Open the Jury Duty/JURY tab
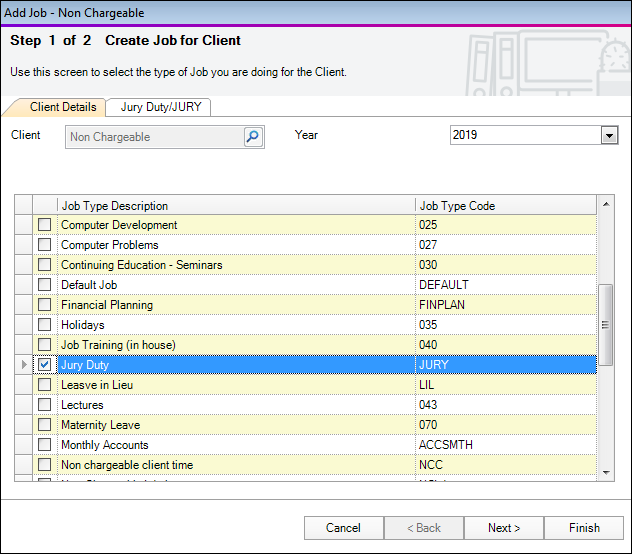 [159, 107]
